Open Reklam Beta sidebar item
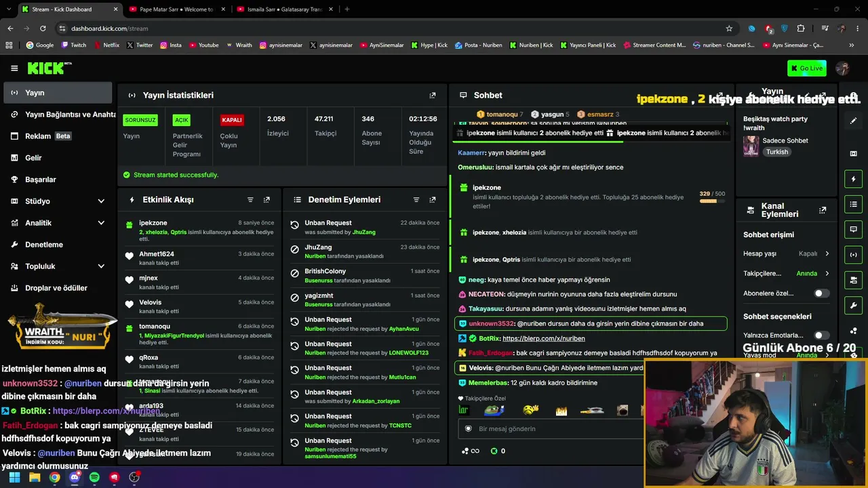Screen dimensions: 868x488 click(58, 136)
